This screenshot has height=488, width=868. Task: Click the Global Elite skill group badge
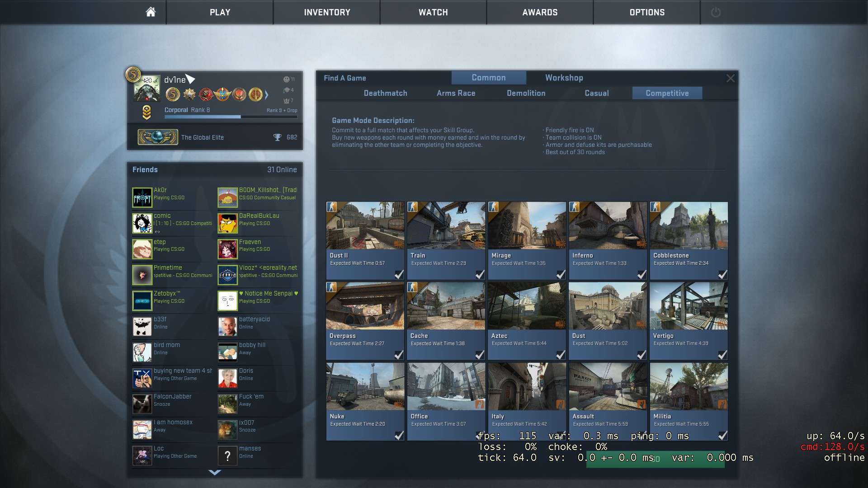(157, 137)
